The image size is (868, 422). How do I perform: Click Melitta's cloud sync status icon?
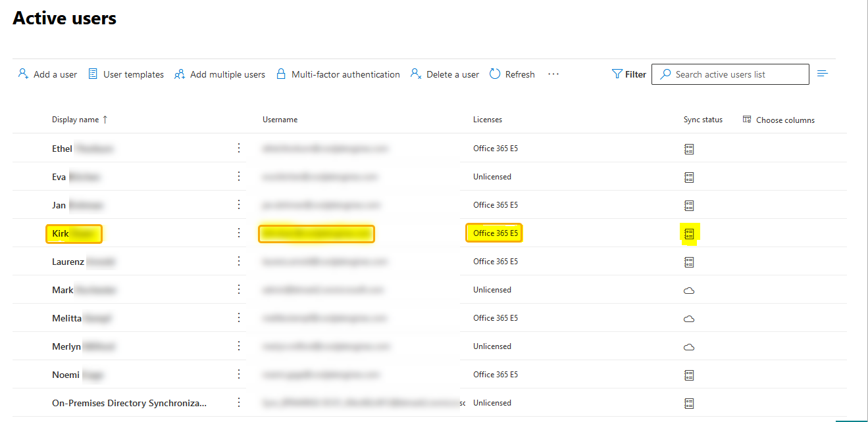(689, 319)
